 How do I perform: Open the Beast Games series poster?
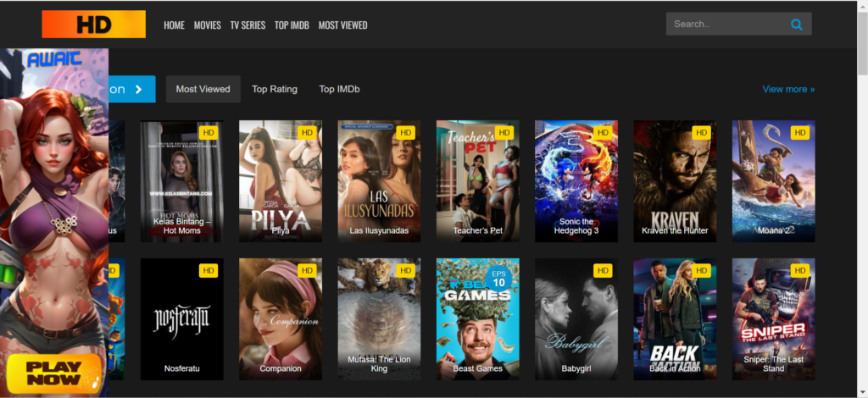(x=478, y=319)
